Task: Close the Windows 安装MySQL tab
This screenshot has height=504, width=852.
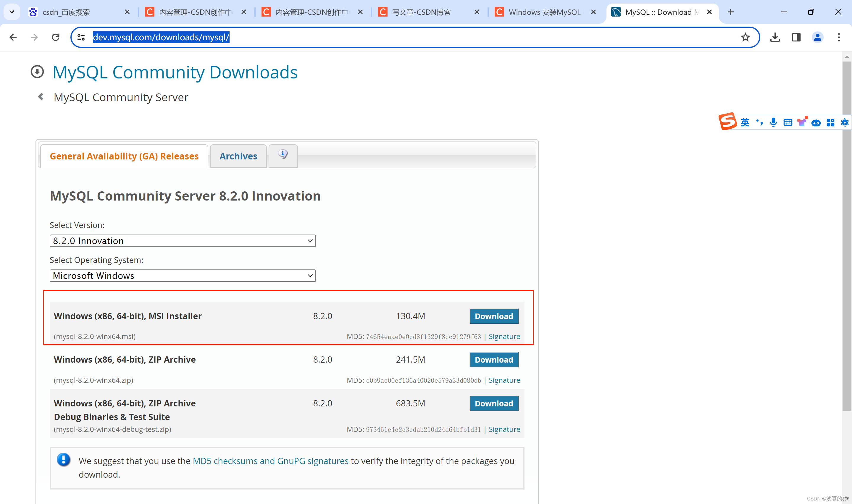Action: [593, 12]
